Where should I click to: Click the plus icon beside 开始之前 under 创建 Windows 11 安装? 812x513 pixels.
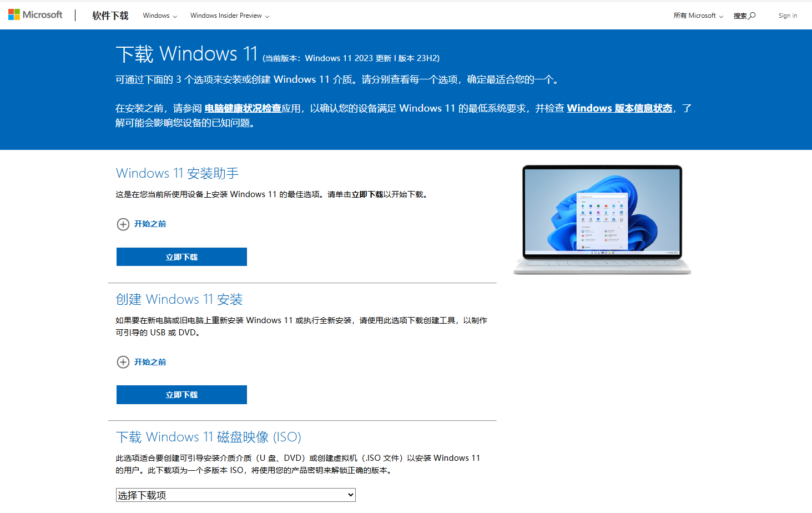coord(123,362)
